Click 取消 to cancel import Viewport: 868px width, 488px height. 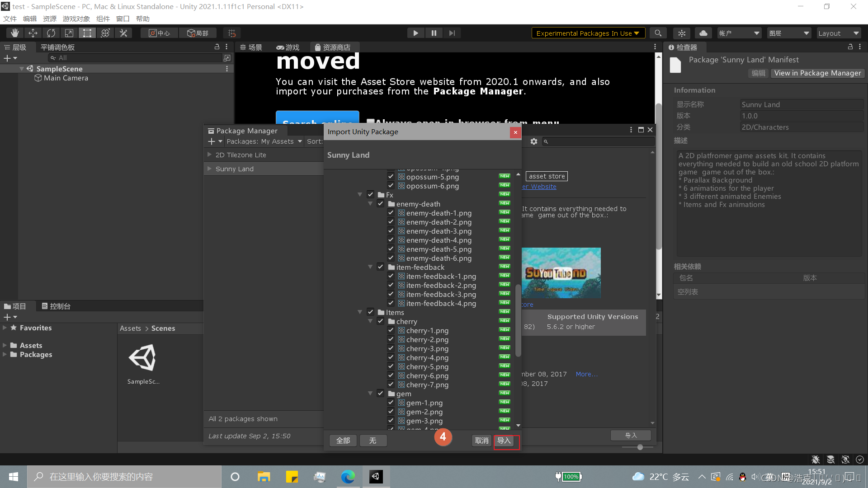481,441
